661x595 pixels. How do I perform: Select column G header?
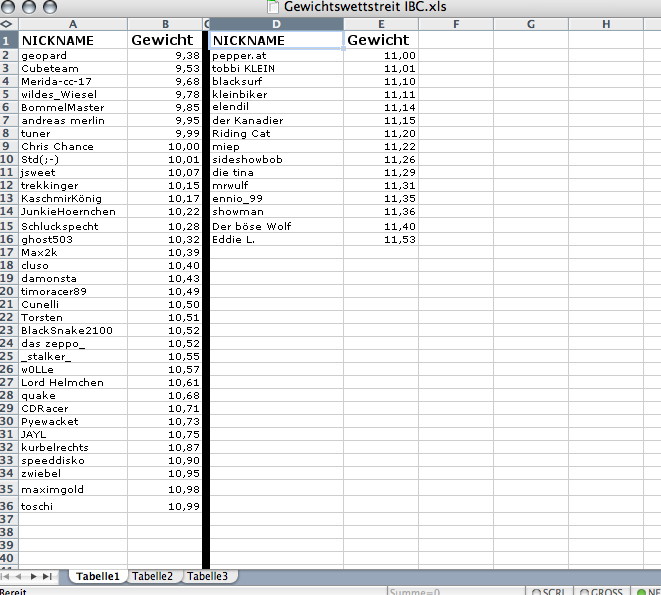529,23
